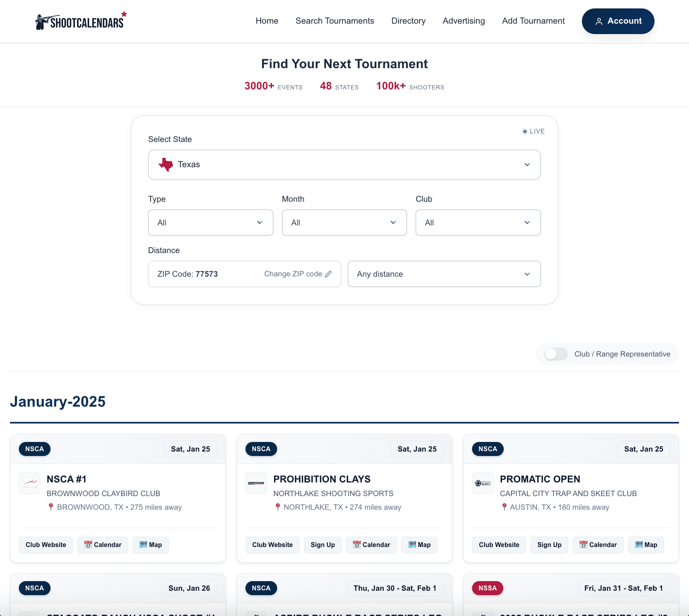This screenshot has width=689, height=616.
Task: Open the Select State dropdown showing Texas
Action: coord(344,165)
